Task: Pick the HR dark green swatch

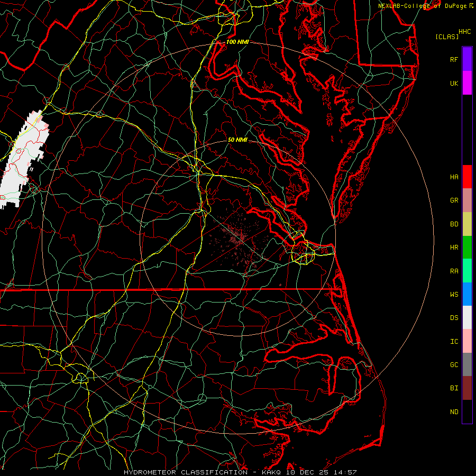Action: pyautogui.click(x=467, y=248)
